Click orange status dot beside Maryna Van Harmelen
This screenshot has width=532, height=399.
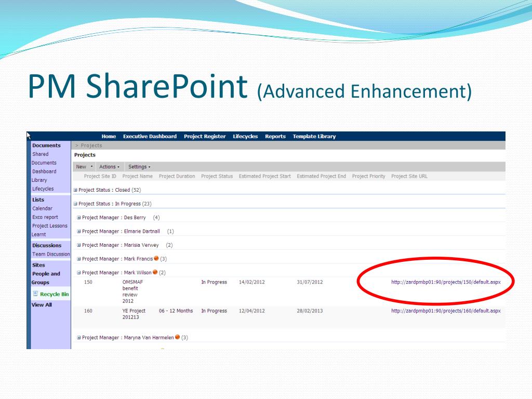click(x=177, y=337)
